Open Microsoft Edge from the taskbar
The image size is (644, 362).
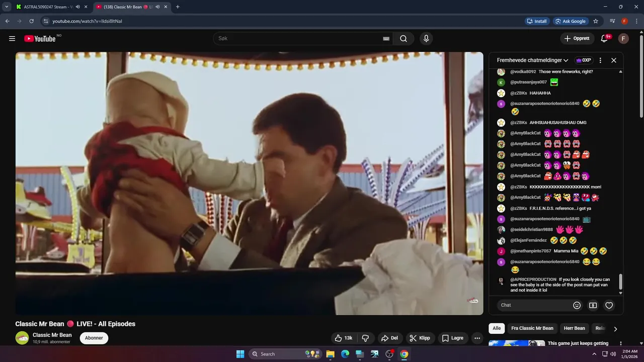[x=345, y=354]
